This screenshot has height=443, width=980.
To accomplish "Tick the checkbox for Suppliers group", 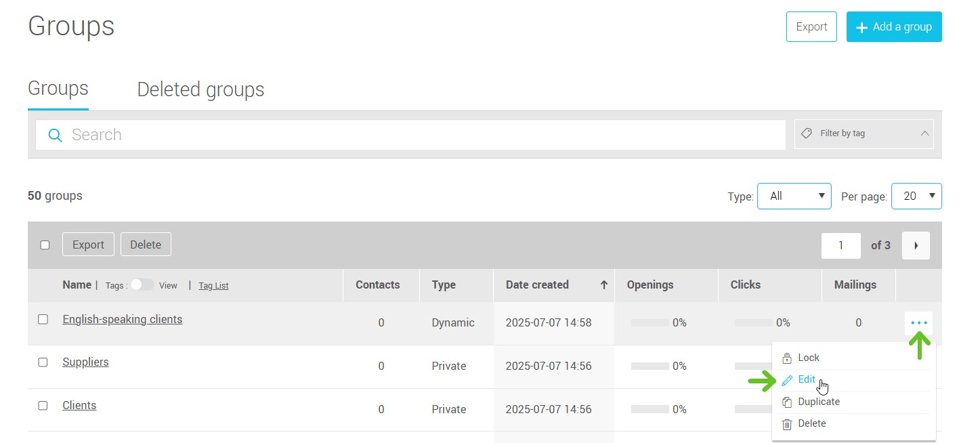I will pos(43,362).
